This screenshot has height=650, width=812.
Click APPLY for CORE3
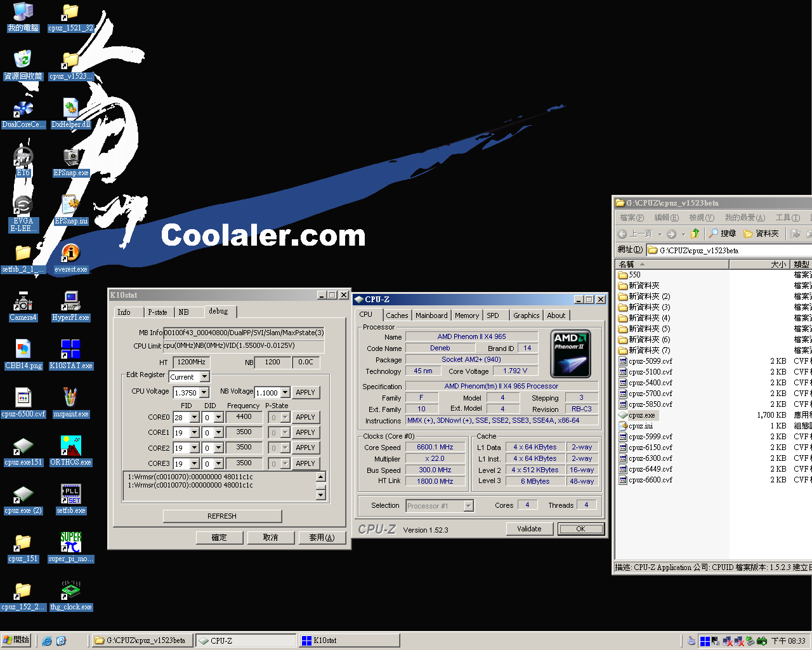pyautogui.click(x=306, y=464)
